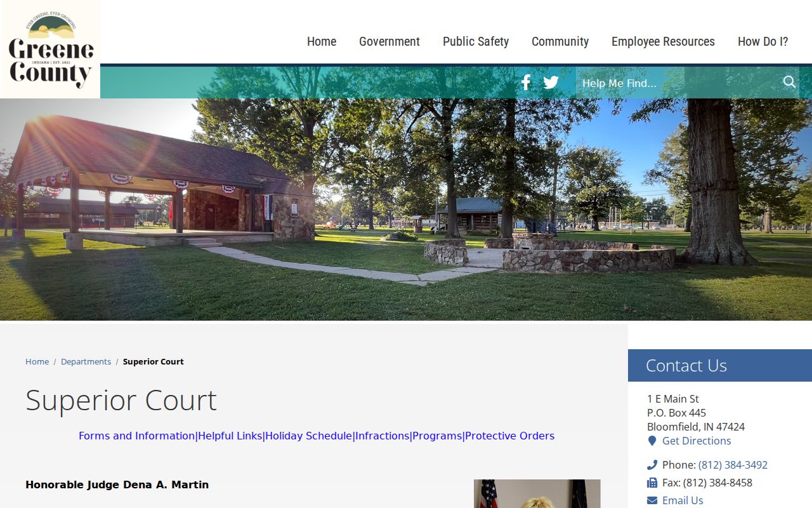Open the Infractions link
Image resolution: width=812 pixels, height=508 pixels.
[x=383, y=436]
